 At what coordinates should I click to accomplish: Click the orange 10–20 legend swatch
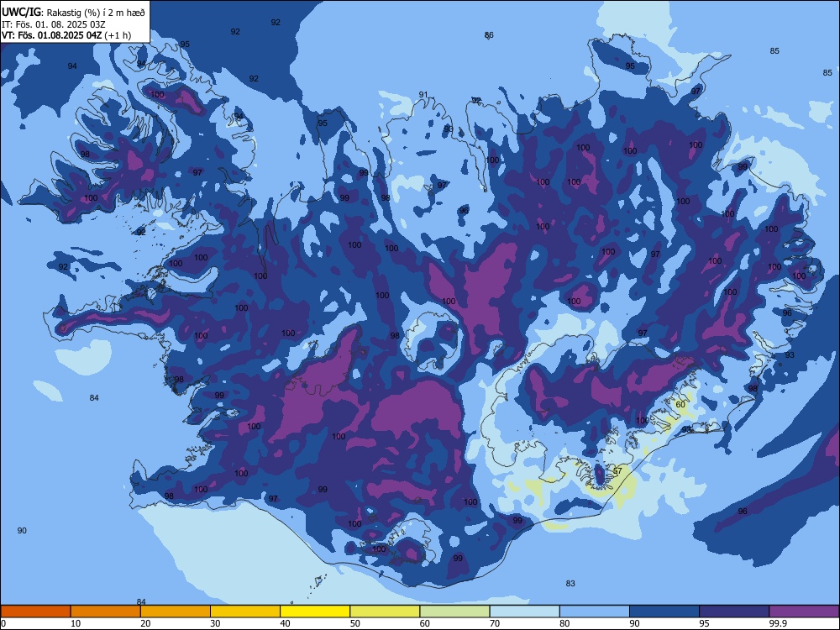tap(106, 612)
